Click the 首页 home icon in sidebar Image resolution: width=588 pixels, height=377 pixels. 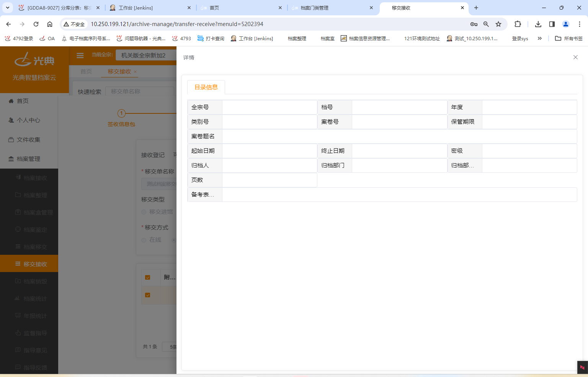[x=11, y=101]
